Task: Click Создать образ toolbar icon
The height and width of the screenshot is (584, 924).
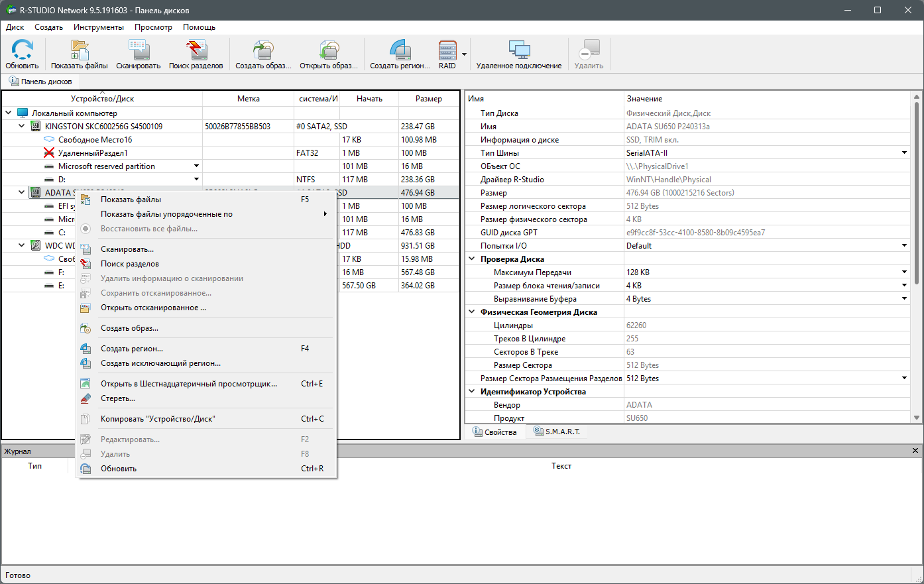Action: click(x=263, y=50)
